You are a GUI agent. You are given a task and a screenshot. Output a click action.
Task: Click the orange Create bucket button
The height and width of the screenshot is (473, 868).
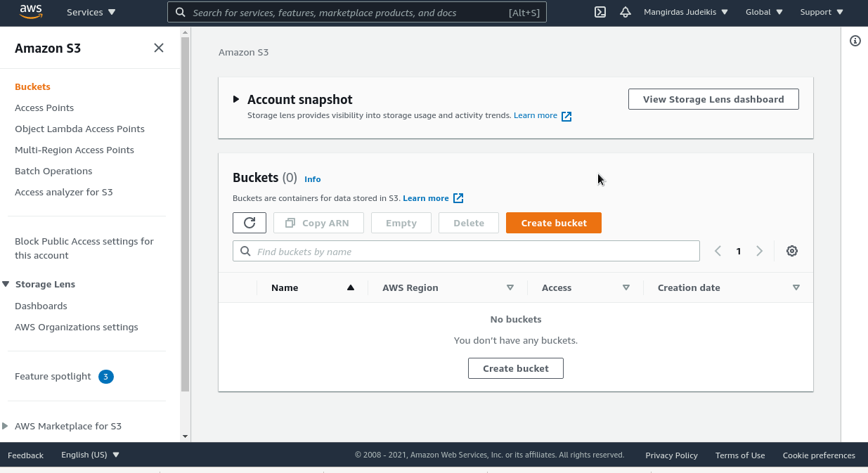tap(553, 223)
